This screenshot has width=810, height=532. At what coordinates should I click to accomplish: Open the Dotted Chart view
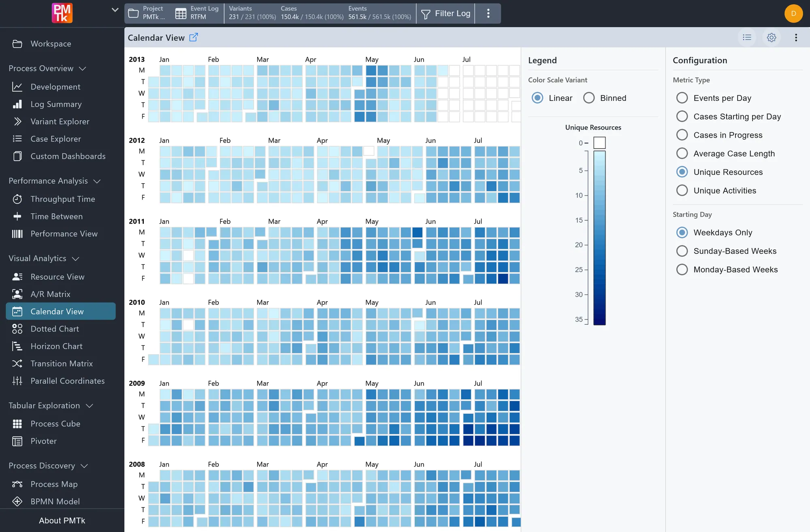[x=61, y=329]
